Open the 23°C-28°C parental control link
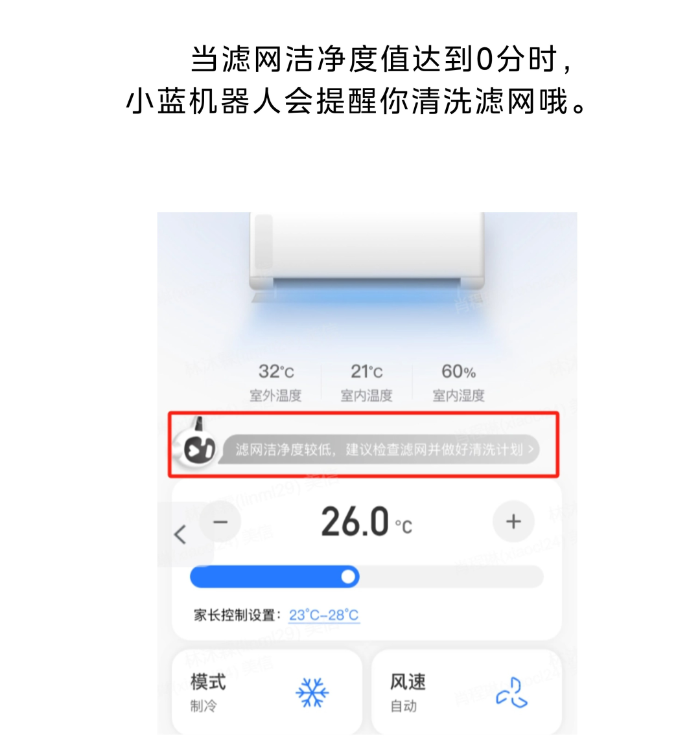Viewport: 700px width, 754px height. 324,615
